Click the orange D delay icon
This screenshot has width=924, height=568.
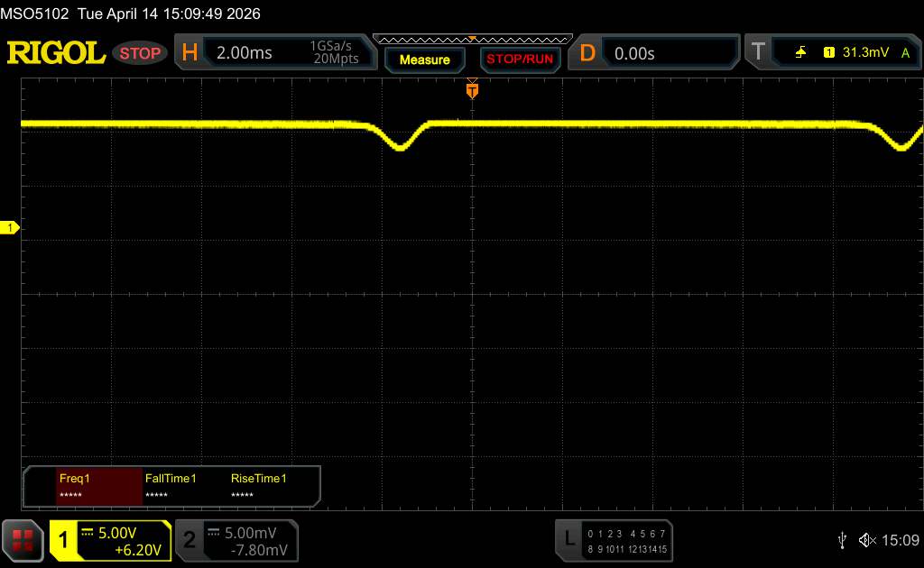[587, 53]
